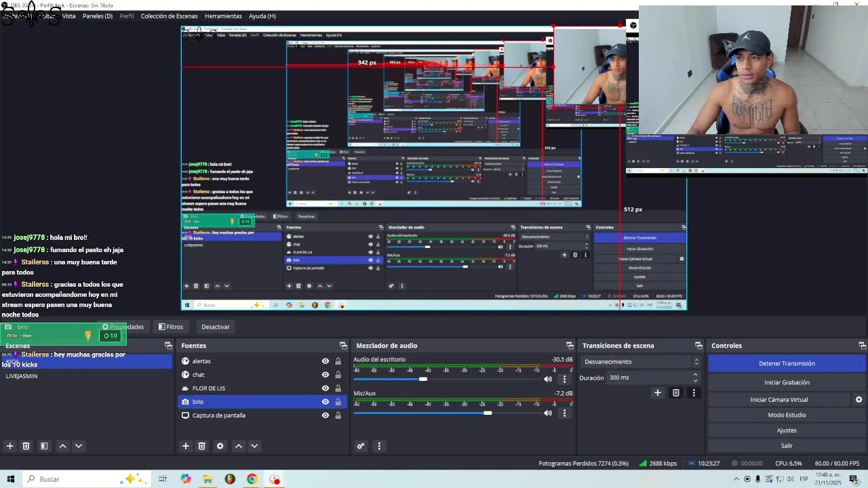The height and width of the screenshot is (488, 868).
Task: Toggle lock on brio source
Action: 338,402
